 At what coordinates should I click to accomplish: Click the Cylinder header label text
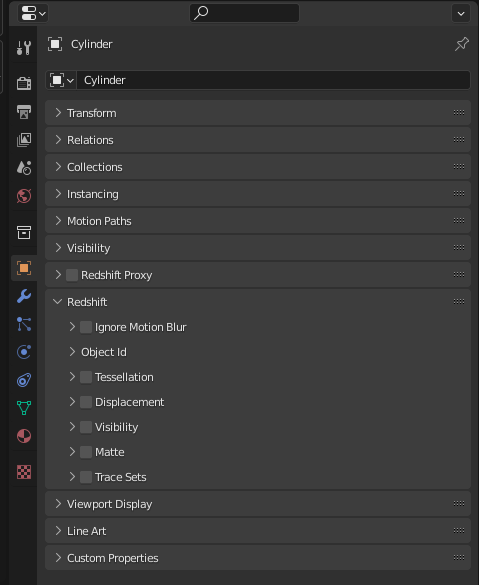pos(92,44)
